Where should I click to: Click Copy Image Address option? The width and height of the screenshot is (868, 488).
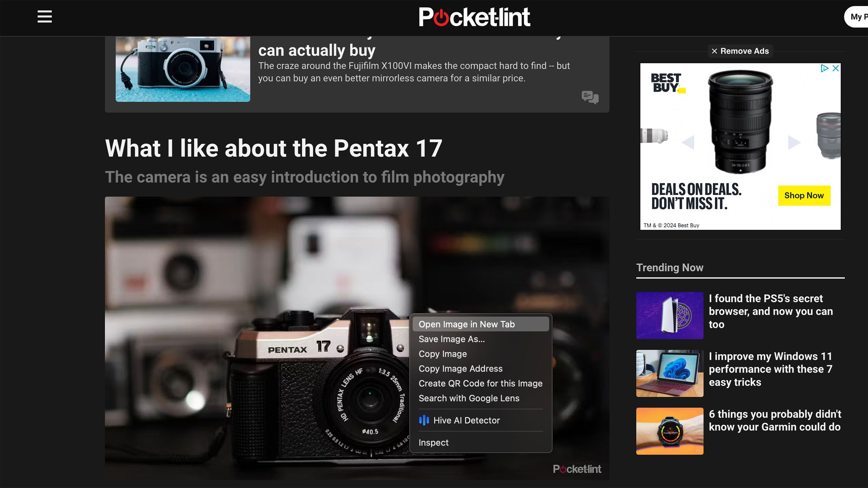460,368
